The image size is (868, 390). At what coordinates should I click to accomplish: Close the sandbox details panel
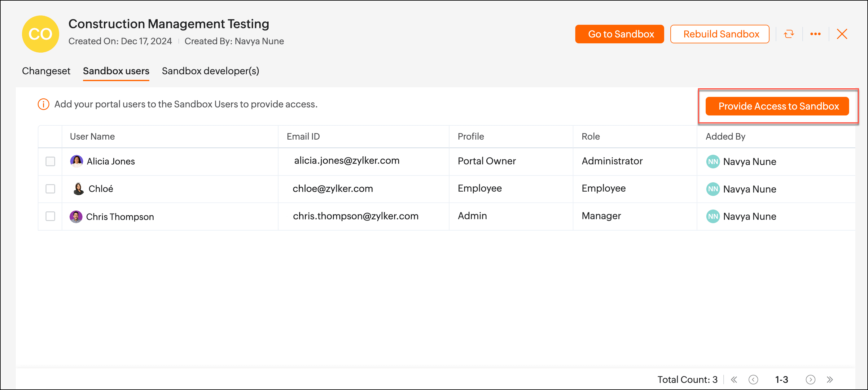coord(842,34)
